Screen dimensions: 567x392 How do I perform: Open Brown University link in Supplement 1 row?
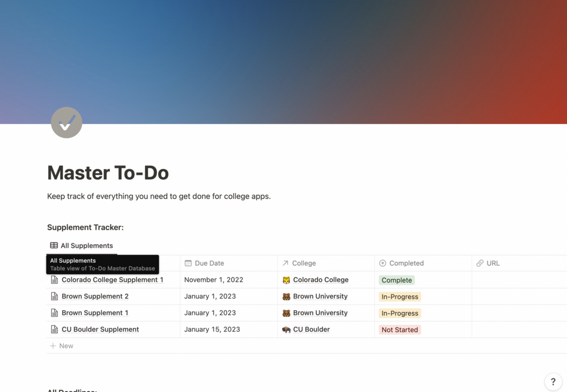(320, 313)
